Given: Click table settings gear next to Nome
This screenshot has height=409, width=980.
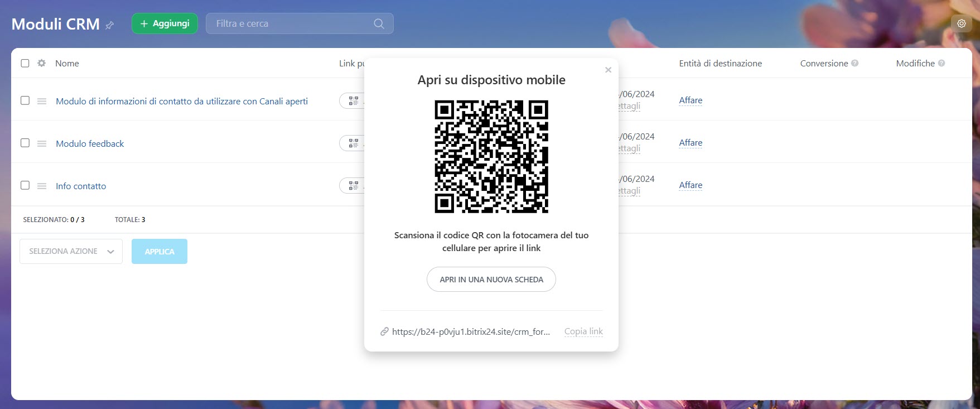Looking at the screenshot, I should pyautogui.click(x=41, y=63).
